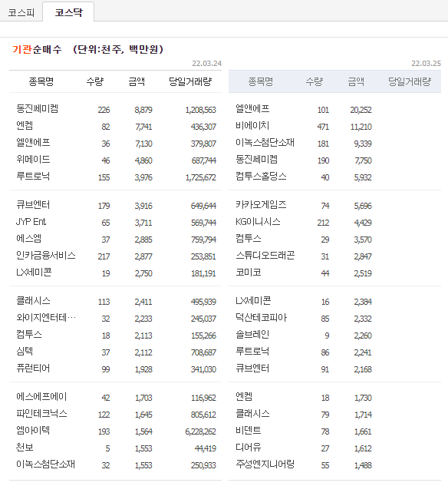The width and height of the screenshot is (448, 486).
Task: Open 코미코 stock link
Action: 248,272
